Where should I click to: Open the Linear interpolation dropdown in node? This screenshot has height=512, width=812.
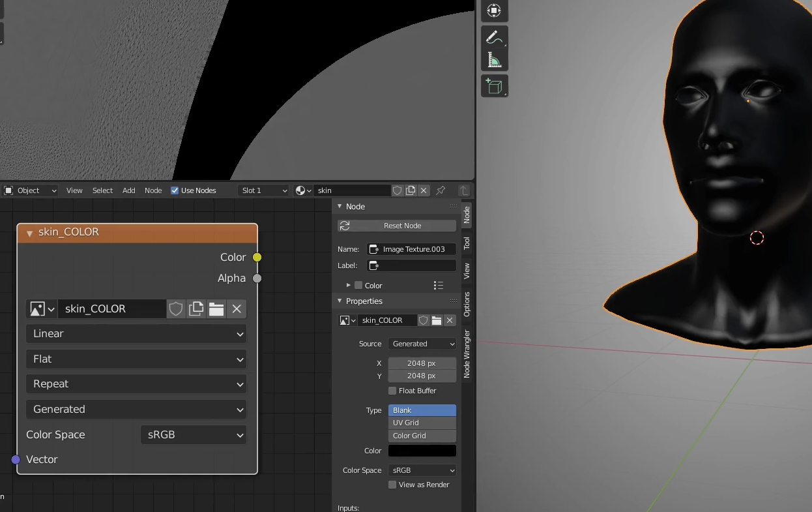(x=136, y=334)
